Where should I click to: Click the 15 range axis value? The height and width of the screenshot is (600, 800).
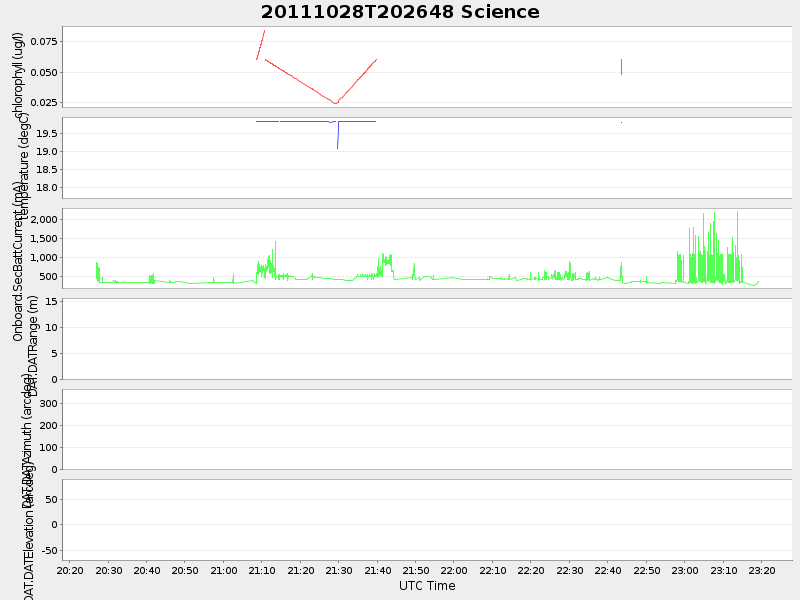[52, 302]
